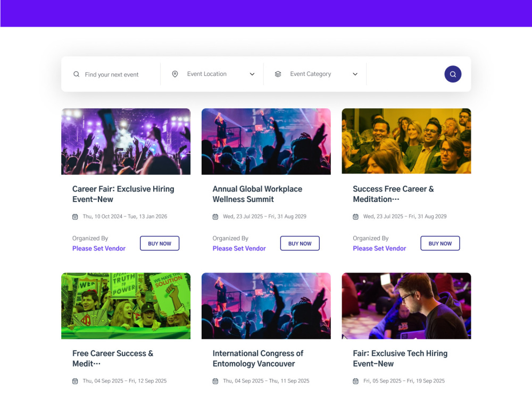
Task: Open Free Career Success & Medit title
Action: 113,358
